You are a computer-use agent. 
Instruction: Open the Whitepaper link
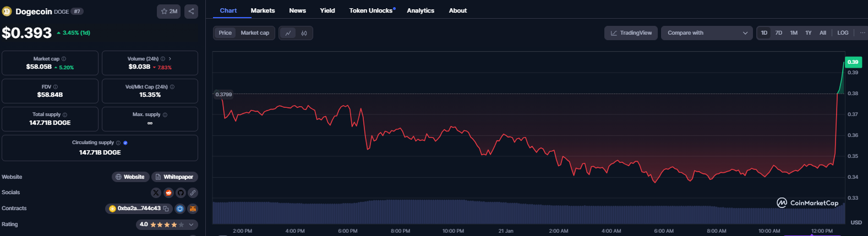tap(174, 177)
